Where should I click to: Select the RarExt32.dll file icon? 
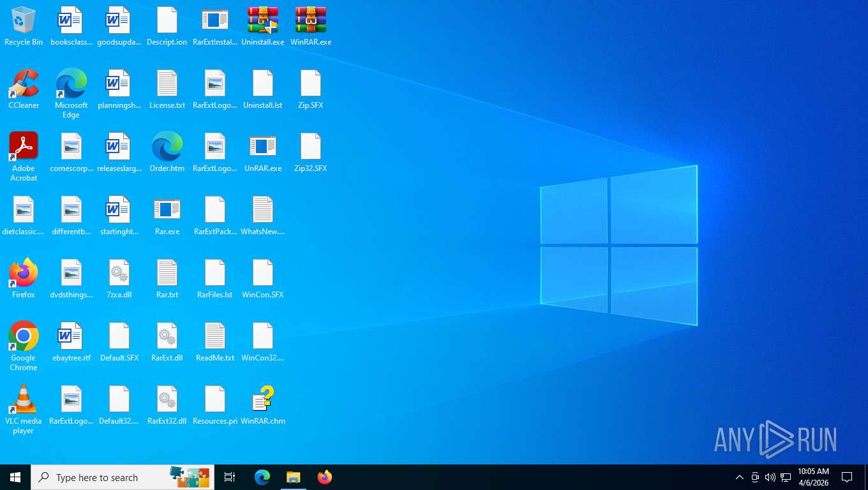(x=167, y=406)
